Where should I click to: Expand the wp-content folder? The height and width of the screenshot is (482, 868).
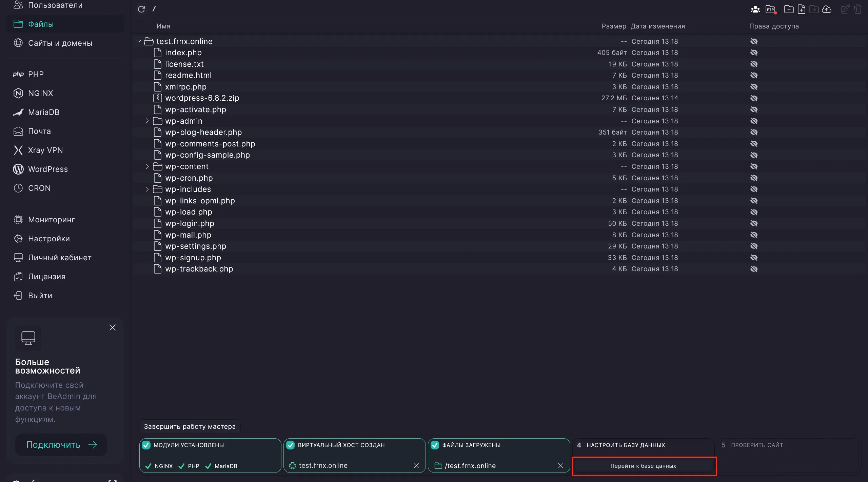coord(147,166)
